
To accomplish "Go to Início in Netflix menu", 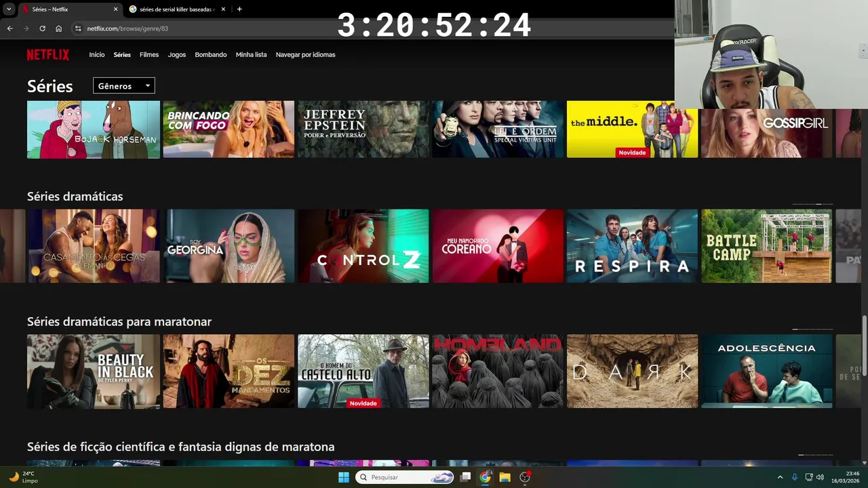I will tap(97, 55).
